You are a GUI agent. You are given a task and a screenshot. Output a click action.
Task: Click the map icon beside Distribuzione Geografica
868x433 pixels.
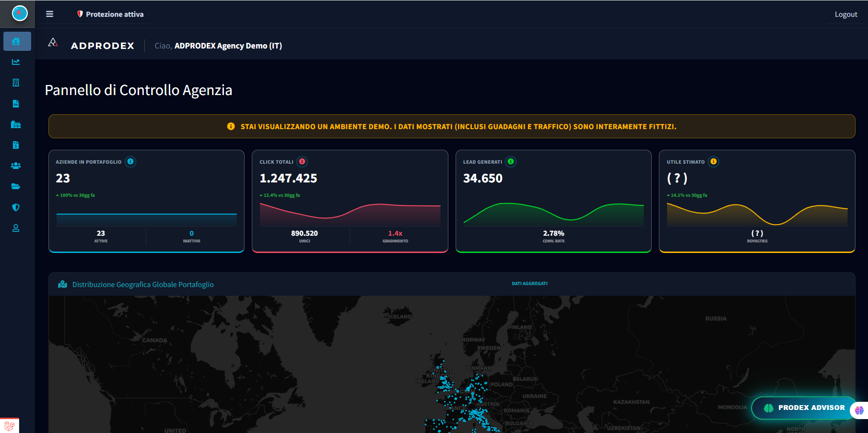tap(62, 284)
